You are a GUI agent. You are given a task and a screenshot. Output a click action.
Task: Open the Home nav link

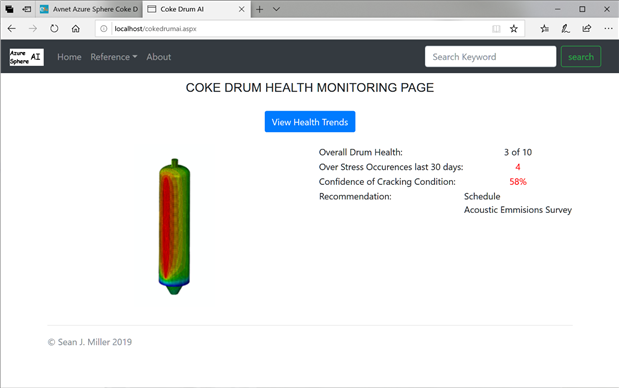pos(69,57)
